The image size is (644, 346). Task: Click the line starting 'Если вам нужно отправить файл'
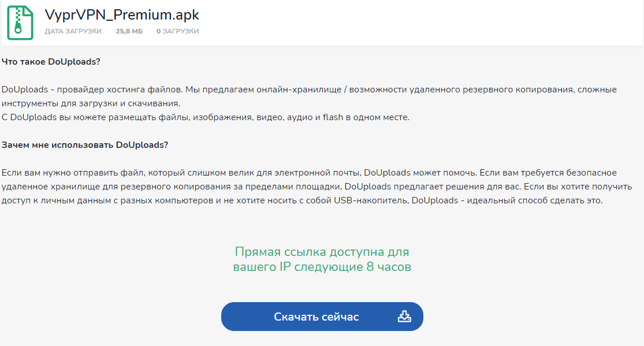click(309, 173)
